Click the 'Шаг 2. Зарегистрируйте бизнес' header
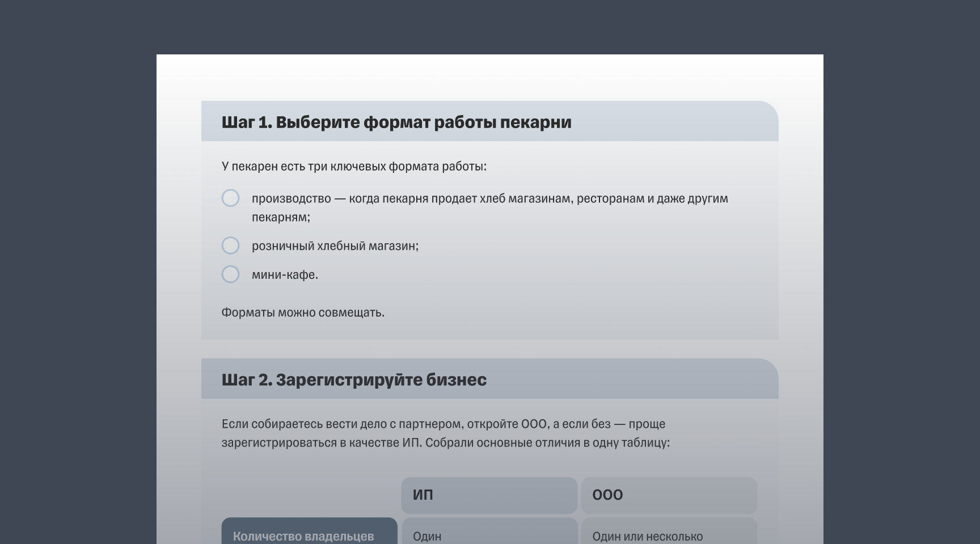This screenshot has width=980, height=544. pos(353,380)
